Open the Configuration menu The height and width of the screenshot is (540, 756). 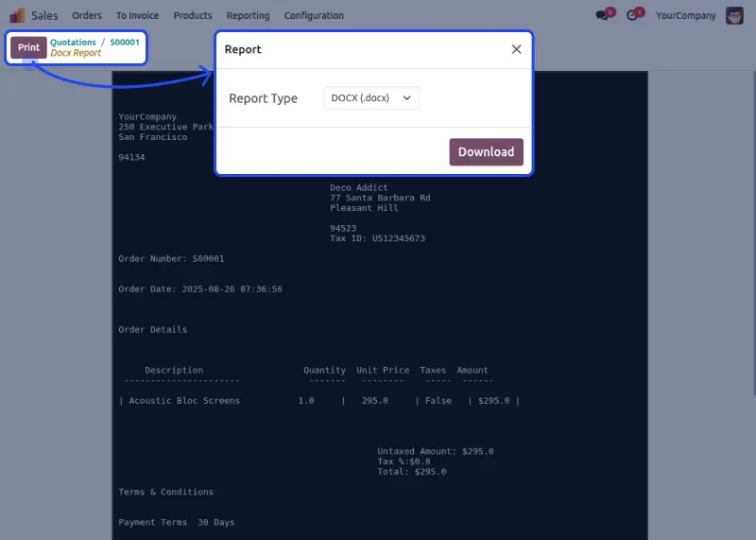click(314, 15)
